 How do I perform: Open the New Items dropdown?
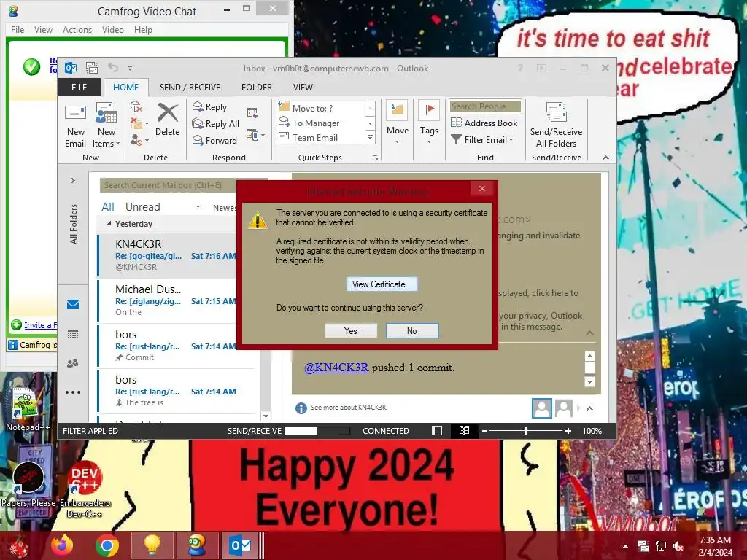coord(106,125)
